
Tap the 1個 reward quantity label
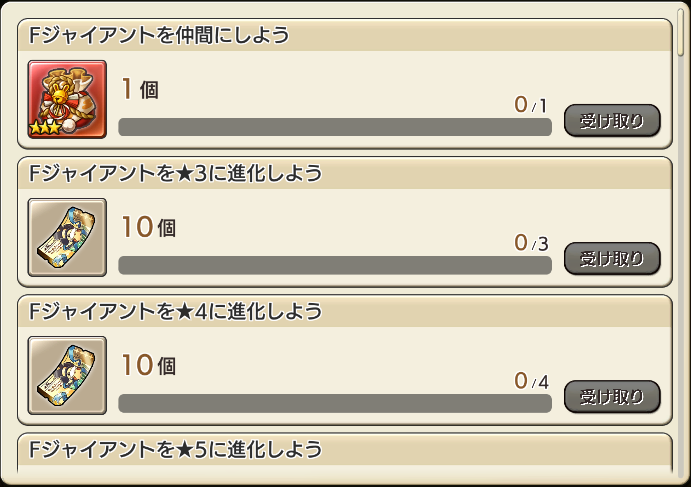pos(140,89)
